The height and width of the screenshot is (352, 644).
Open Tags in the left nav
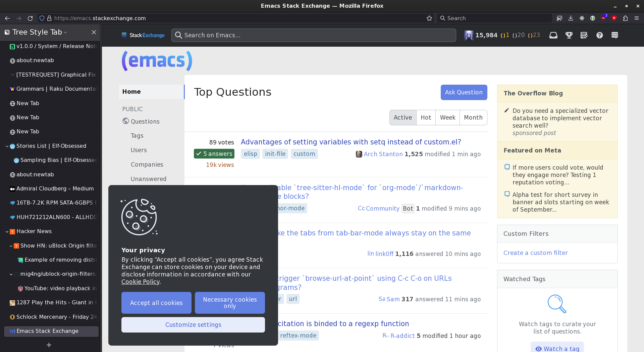coord(137,136)
